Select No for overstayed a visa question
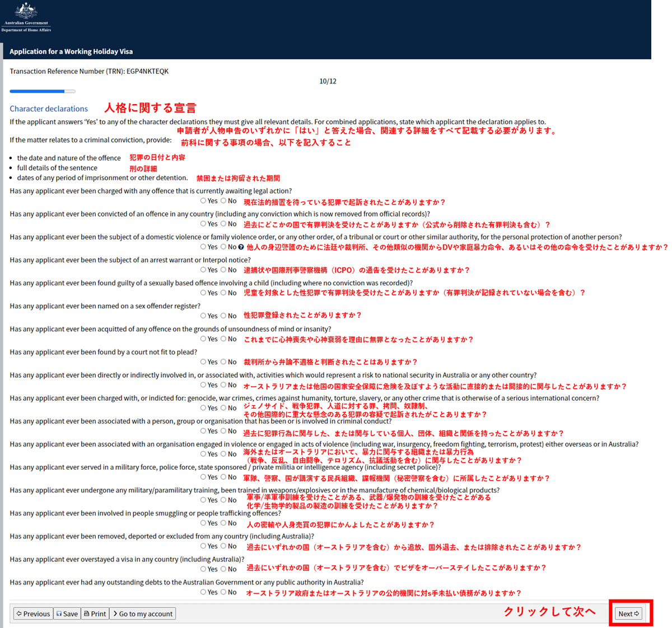This screenshot has height=628, width=672. (x=223, y=569)
